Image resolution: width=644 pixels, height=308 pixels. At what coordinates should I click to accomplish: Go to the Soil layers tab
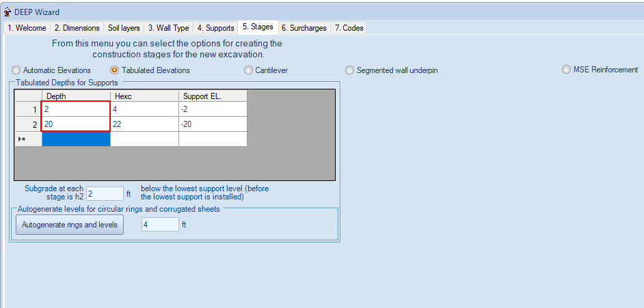click(124, 28)
